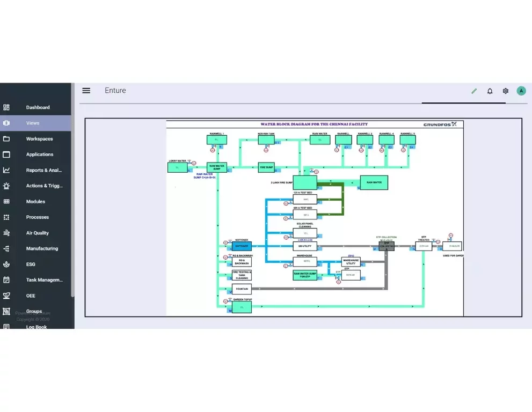Open the user profile avatar A
Image resolution: width=532 pixels, height=412 pixels.
point(521,91)
